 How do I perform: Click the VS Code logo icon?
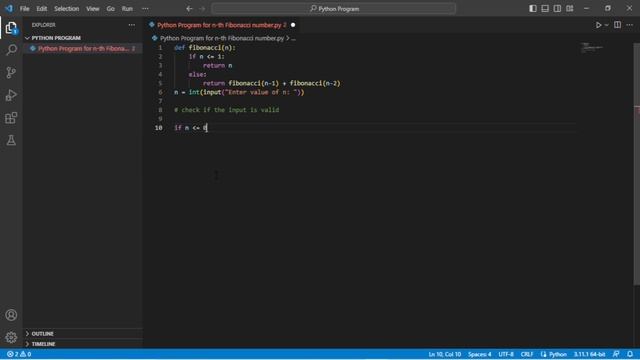[9, 8]
